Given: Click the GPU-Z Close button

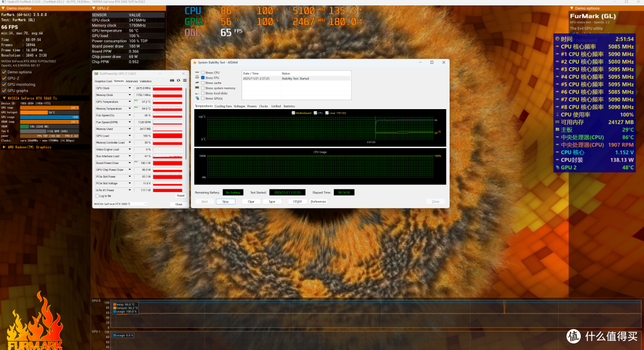Looking at the screenshot, I should (179, 204).
